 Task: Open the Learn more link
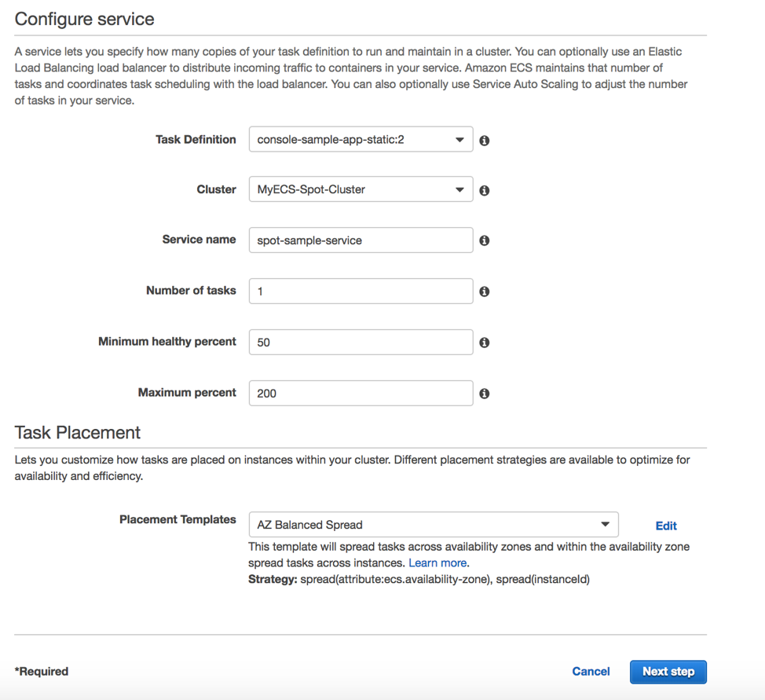click(437, 563)
